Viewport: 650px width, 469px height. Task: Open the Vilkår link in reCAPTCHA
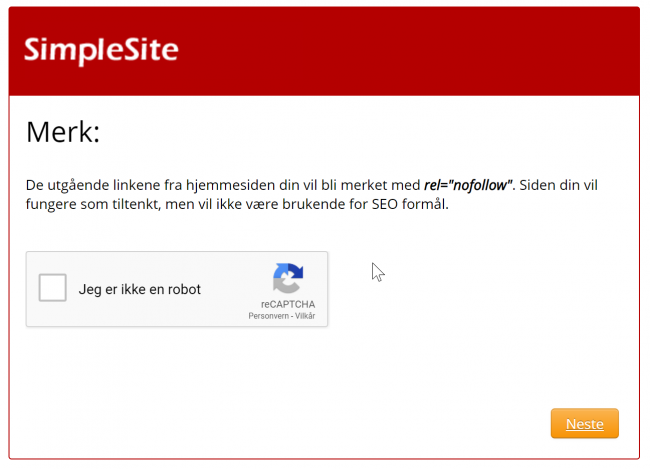tap(305, 316)
